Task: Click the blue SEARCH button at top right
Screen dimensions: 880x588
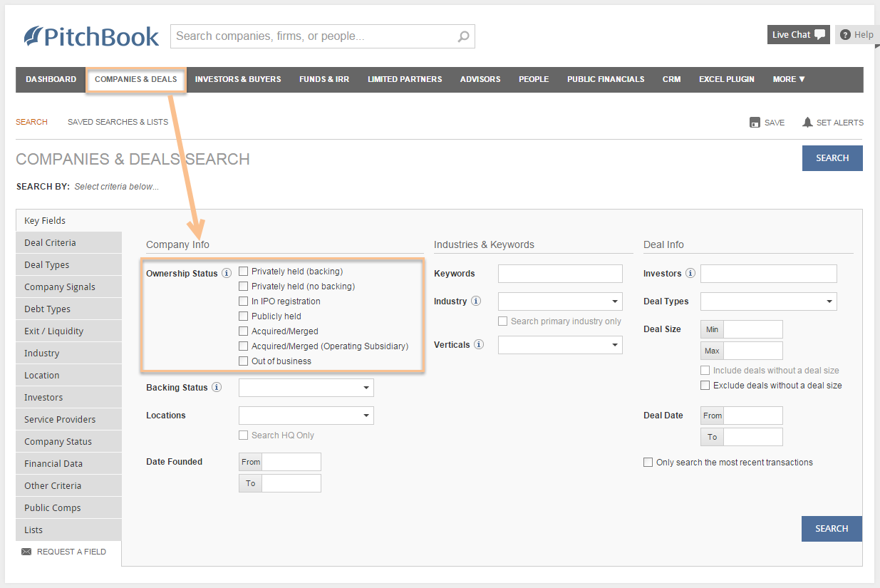Action: 832,158
